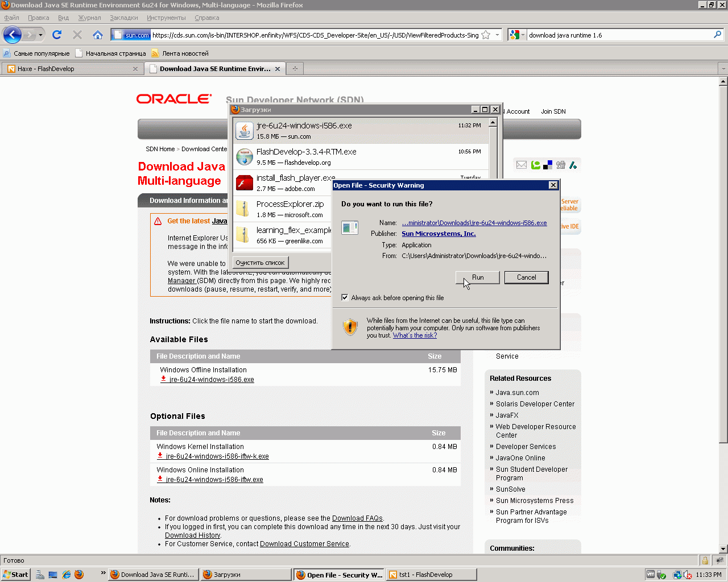Switch to the Haxe - FlashDevelop tab
This screenshot has height=582, width=728.
(x=72, y=69)
